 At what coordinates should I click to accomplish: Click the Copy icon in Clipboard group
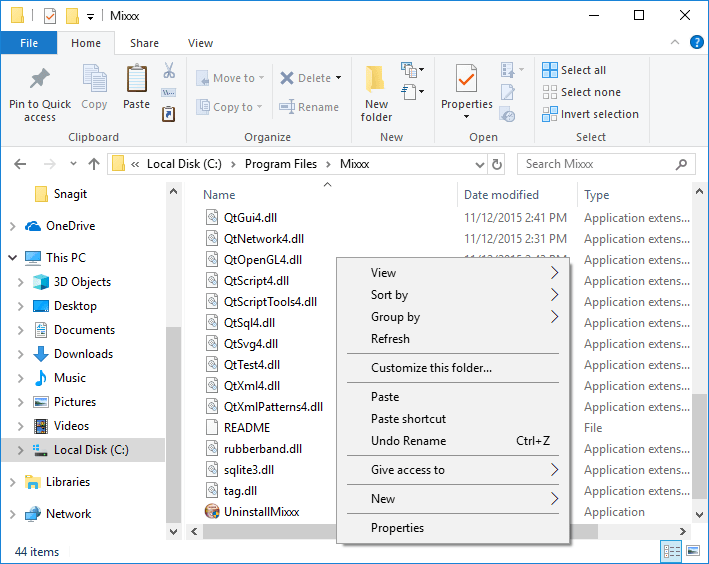[94, 78]
